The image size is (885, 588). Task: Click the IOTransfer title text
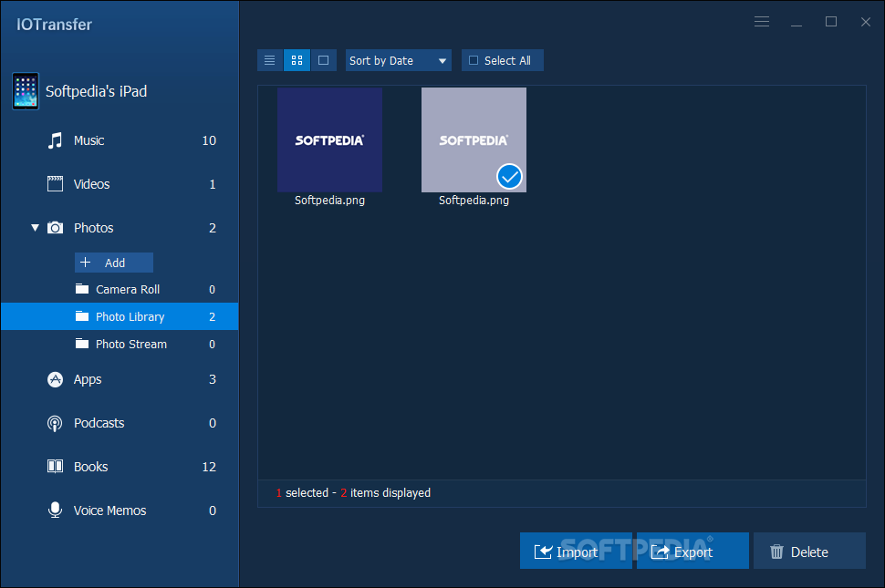point(54,25)
